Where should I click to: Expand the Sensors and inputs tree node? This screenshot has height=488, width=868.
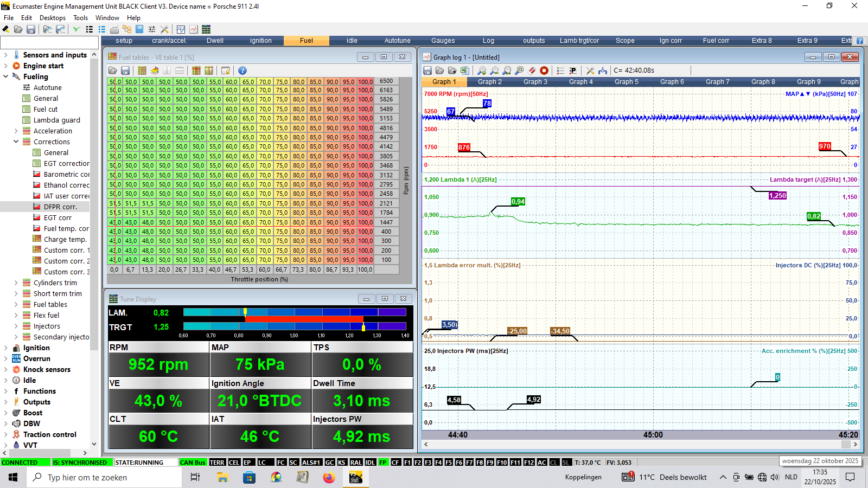pyautogui.click(x=5, y=55)
